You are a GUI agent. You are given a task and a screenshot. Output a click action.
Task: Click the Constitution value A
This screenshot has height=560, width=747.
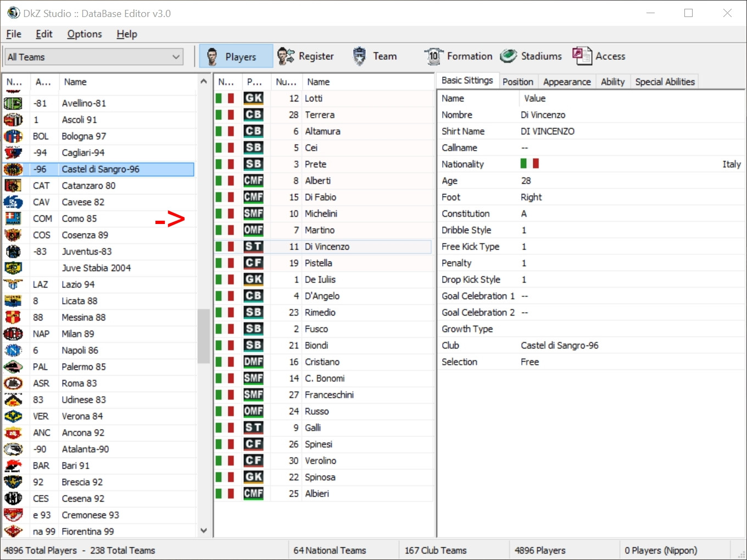point(524,214)
